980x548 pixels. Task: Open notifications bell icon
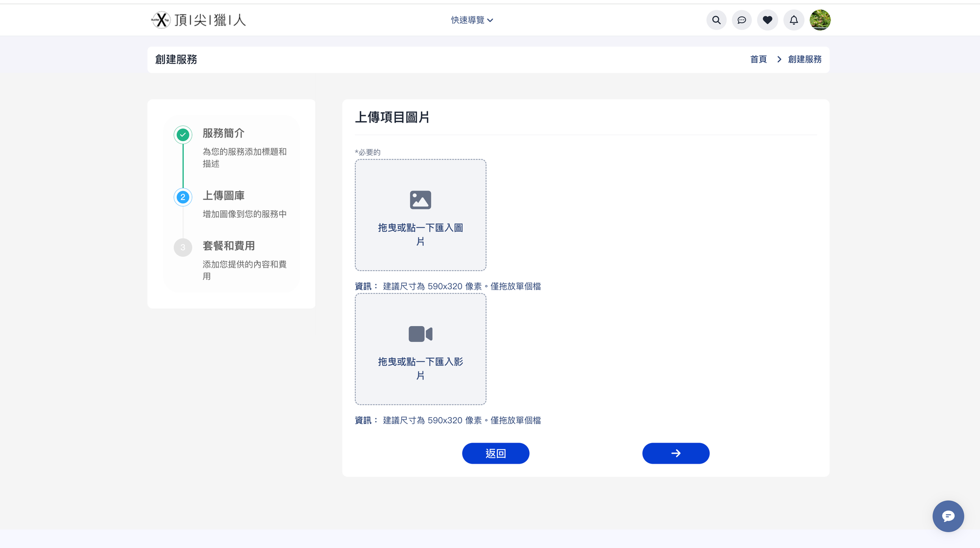click(794, 20)
